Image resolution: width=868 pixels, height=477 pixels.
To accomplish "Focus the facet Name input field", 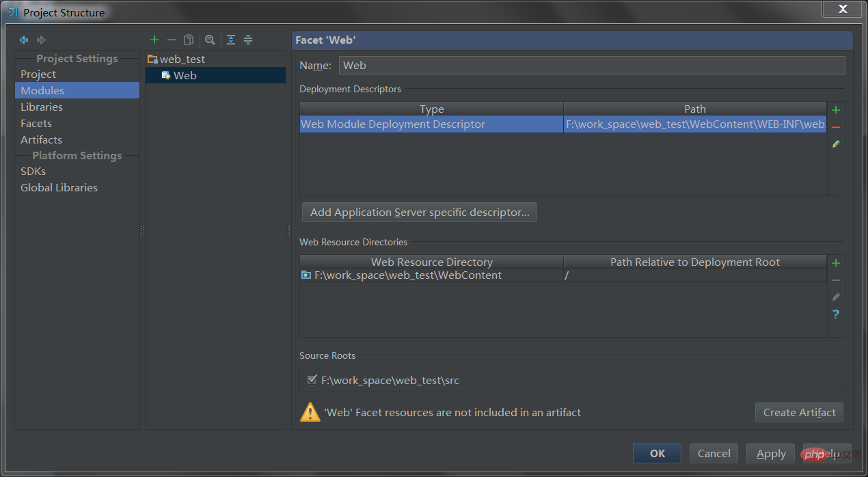I will pyautogui.click(x=592, y=66).
